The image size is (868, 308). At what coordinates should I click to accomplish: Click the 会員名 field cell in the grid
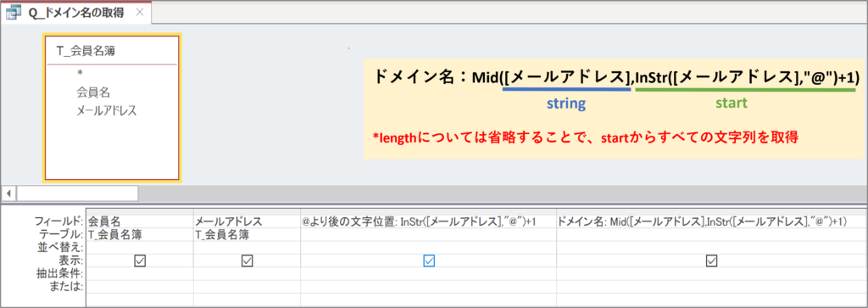[140, 221]
